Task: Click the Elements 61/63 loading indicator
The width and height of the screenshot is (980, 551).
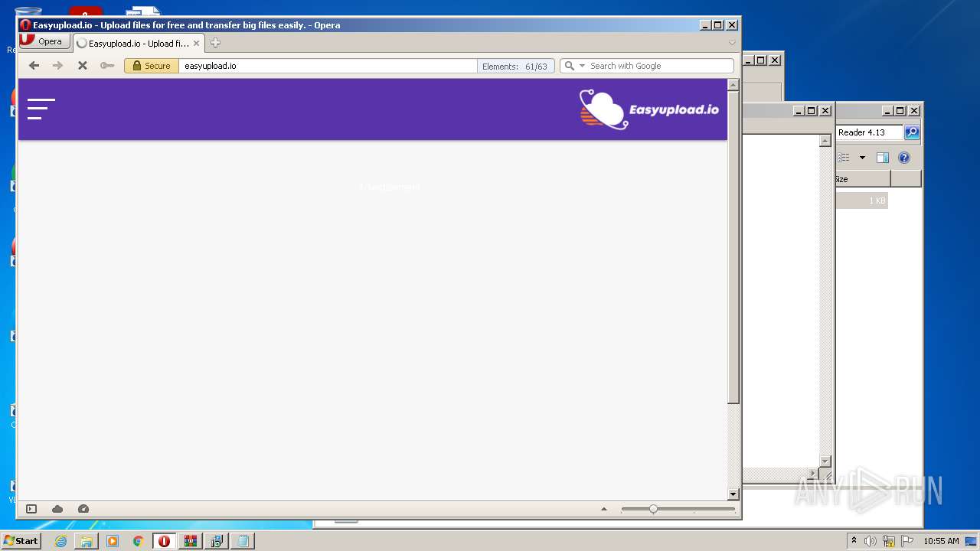Action: 514,67
